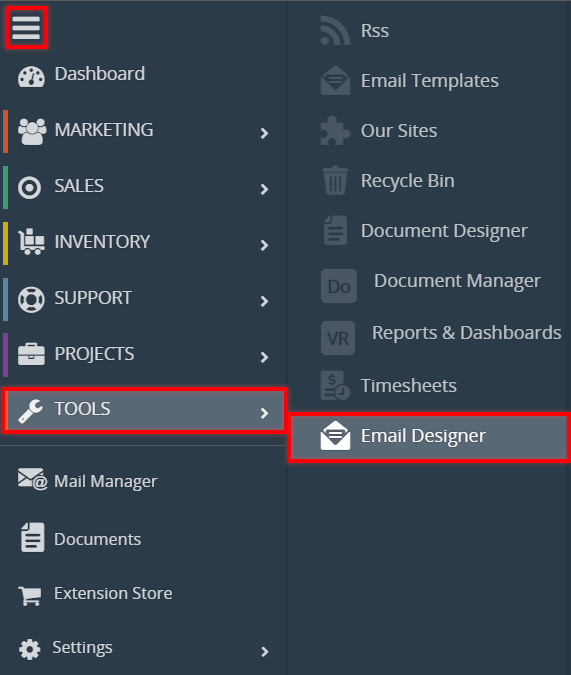This screenshot has width=571, height=675.
Task: Open the PROJECTS menu
Action: (x=94, y=353)
